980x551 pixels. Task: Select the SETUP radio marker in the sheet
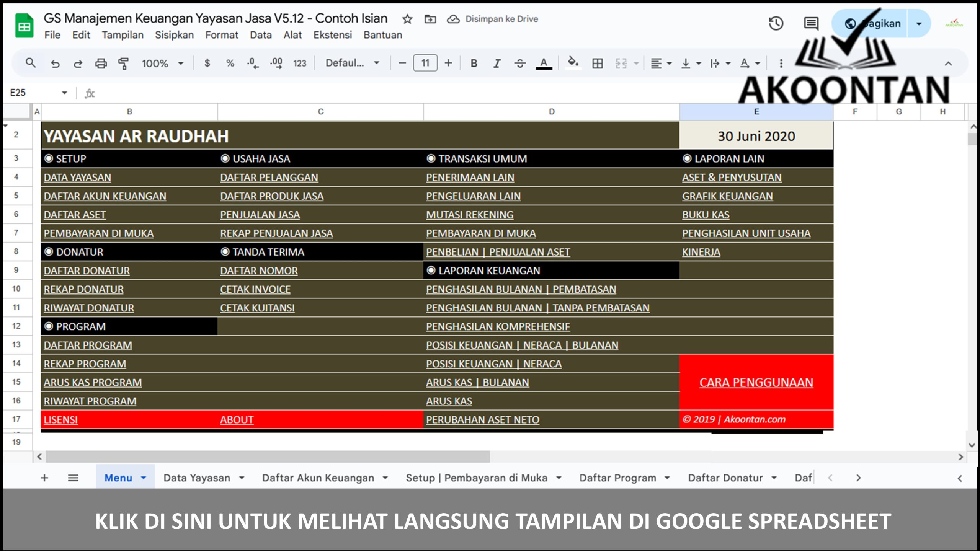pos(49,158)
